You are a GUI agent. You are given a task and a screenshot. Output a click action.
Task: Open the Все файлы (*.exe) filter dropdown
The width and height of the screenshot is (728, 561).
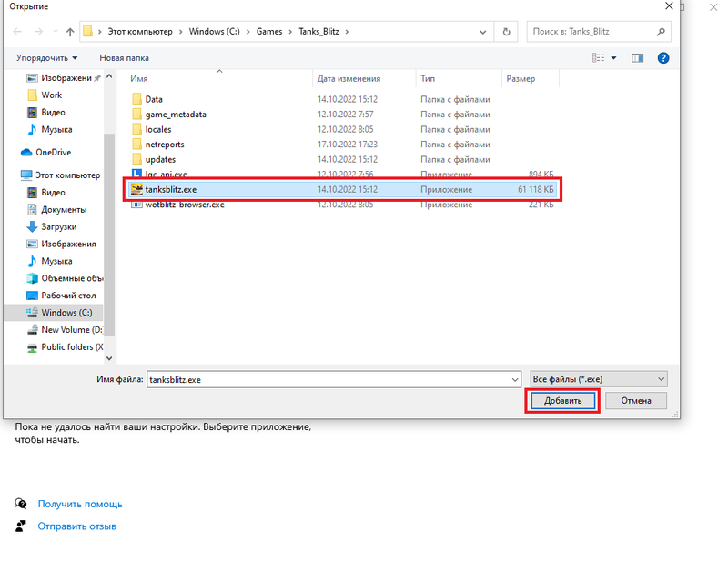point(599,379)
